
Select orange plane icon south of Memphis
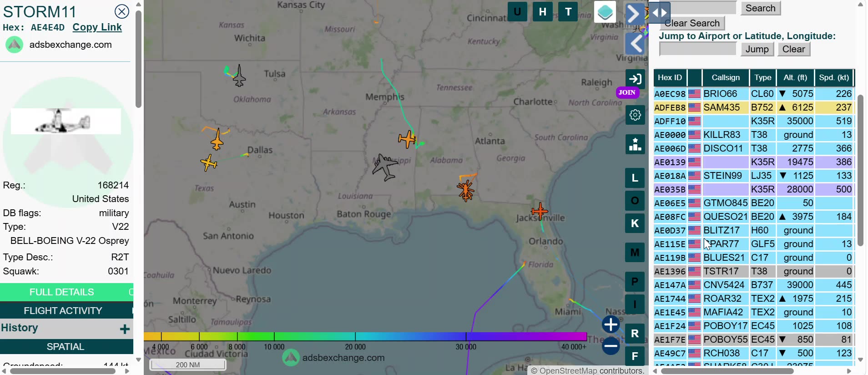[x=407, y=139]
